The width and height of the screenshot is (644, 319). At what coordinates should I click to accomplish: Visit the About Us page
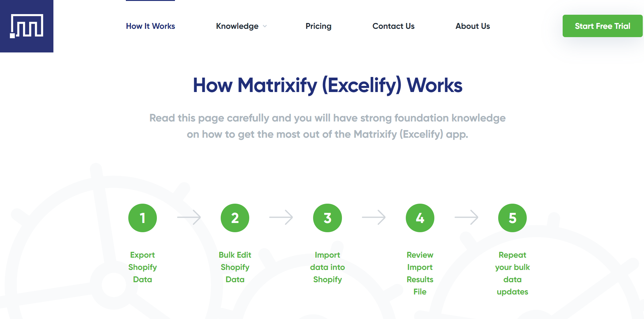[x=472, y=26]
